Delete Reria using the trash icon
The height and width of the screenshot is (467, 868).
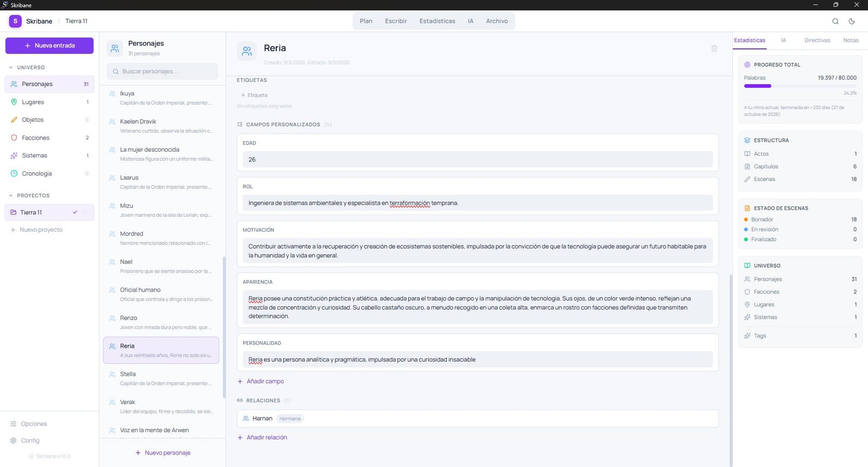pos(714,48)
